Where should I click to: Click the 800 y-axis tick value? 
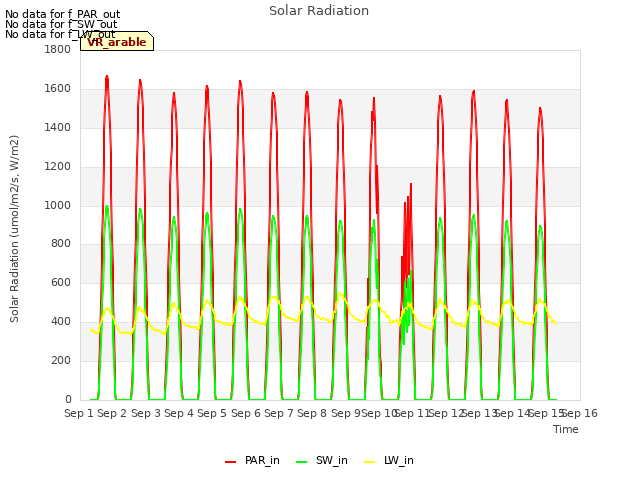pyautogui.click(x=61, y=244)
